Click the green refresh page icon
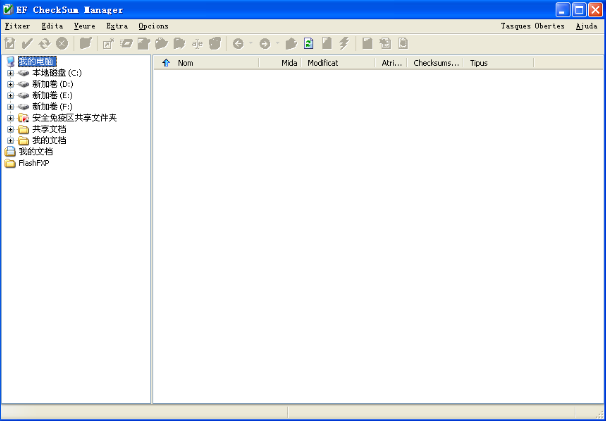The height and width of the screenshot is (421, 606). [x=308, y=44]
